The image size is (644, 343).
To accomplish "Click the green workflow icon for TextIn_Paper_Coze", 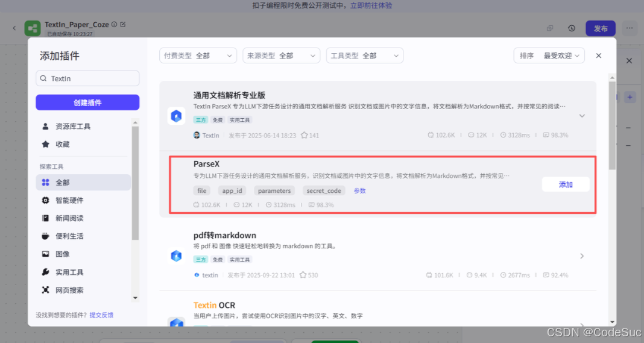I will tap(33, 28).
